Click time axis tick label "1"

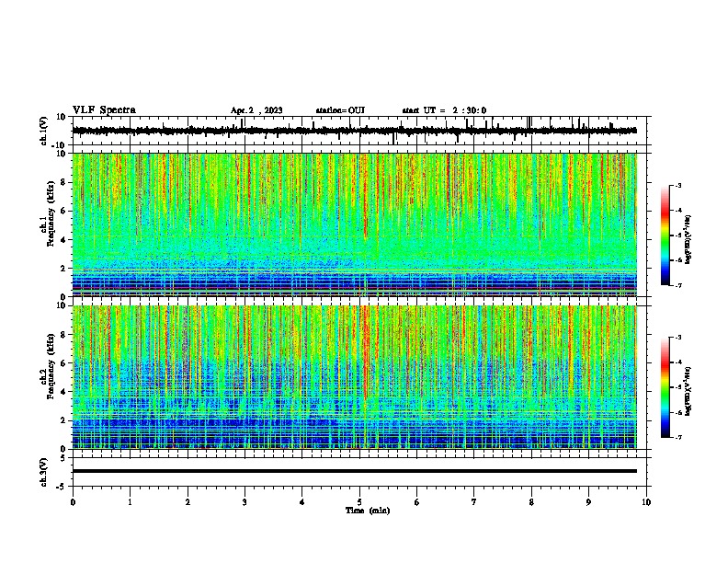point(130,502)
